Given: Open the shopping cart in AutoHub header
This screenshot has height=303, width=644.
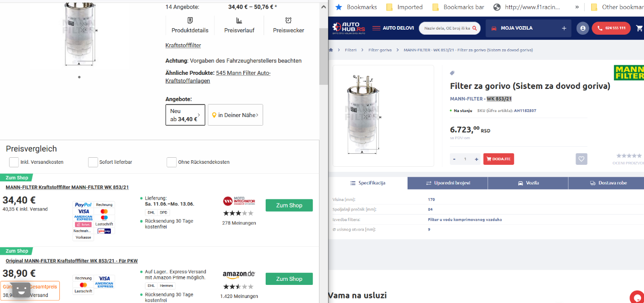Looking at the screenshot, I should [639, 28].
